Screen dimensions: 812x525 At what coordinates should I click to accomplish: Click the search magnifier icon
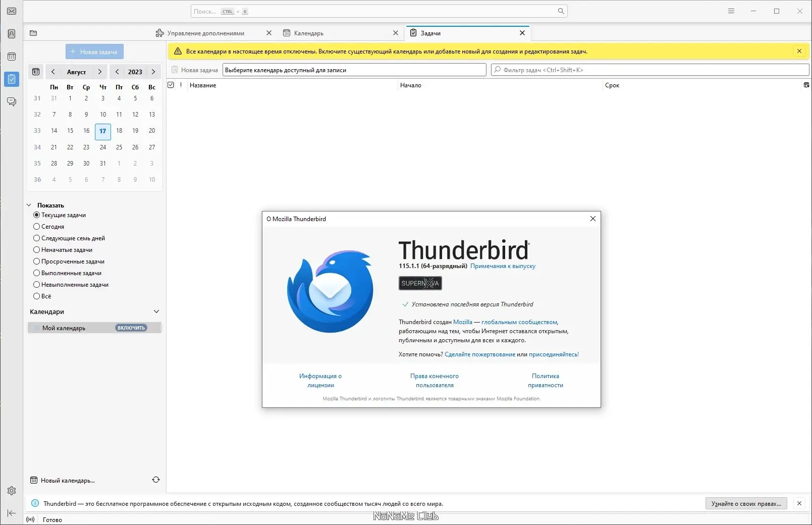click(x=561, y=11)
